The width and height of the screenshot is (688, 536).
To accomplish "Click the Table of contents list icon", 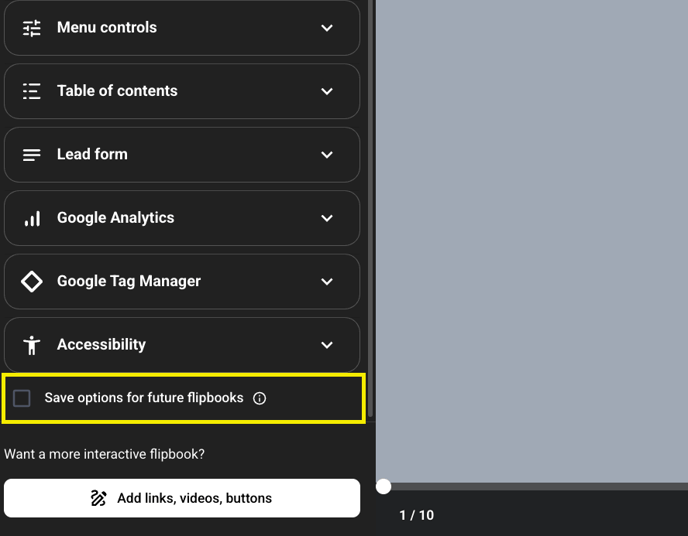I will point(32,91).
